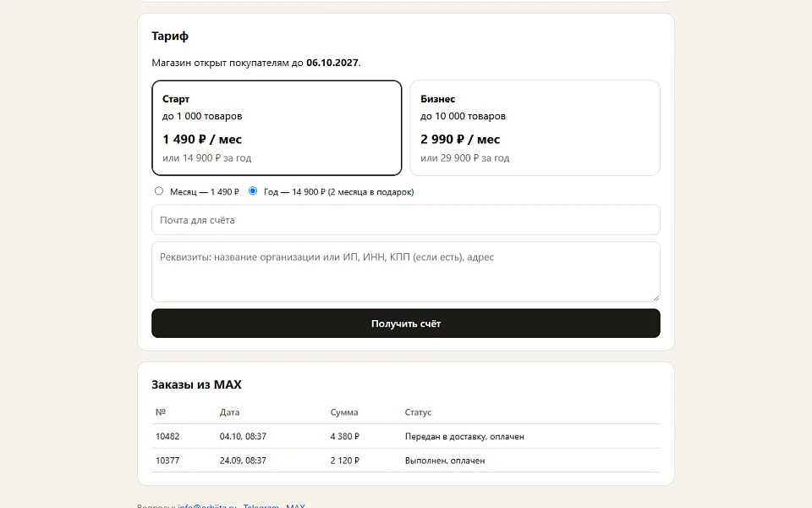Click order number 10482
Screen dimensions: 812x508
click(167, 437)
